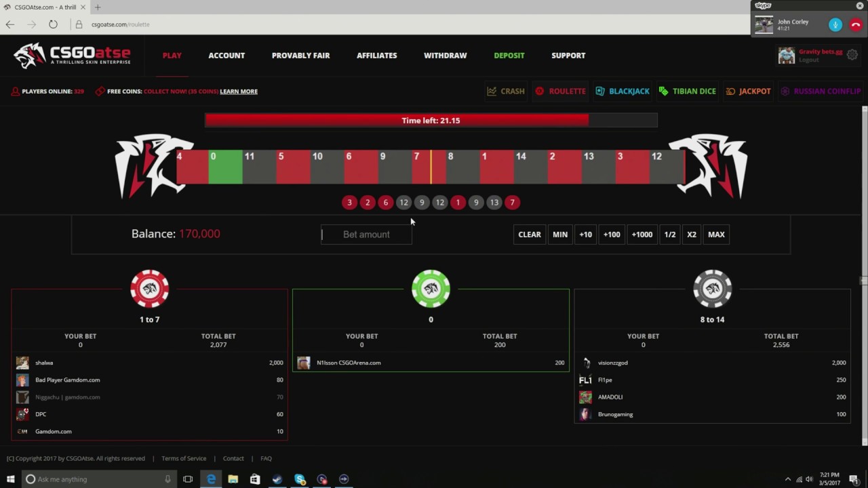Open the Jackpot game

coord(748,91)
